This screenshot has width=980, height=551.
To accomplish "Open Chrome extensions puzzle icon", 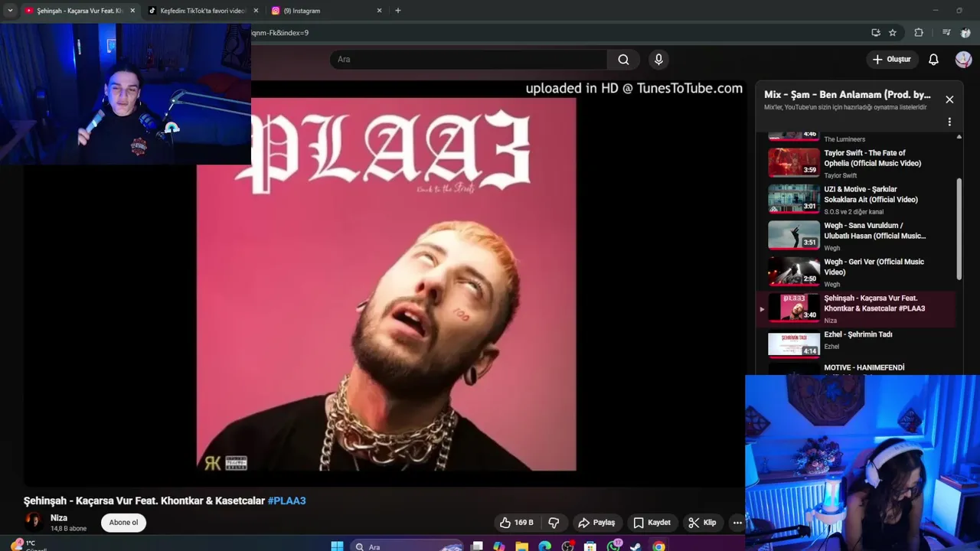I will (919, 33).
